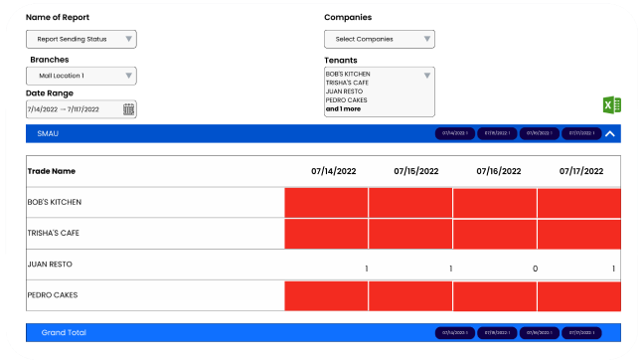Click PEDRO CAKES red cell under 07/17/2022
Viewport: 644px width, 363px height.
click(x=579, y=296)
